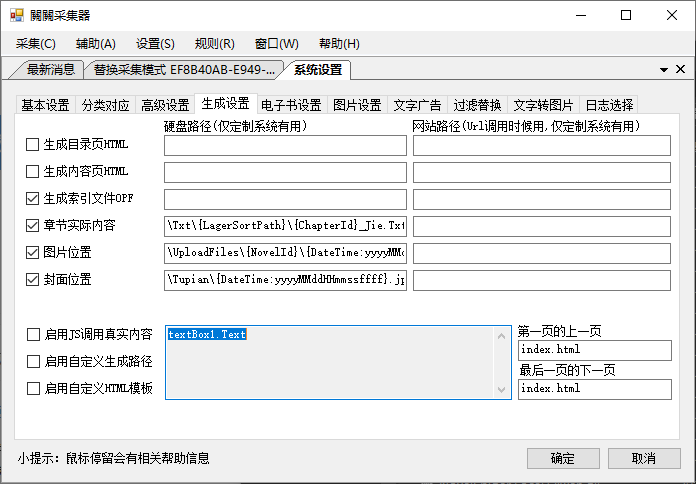Open the 规则(R) menu

click(215, 44)
